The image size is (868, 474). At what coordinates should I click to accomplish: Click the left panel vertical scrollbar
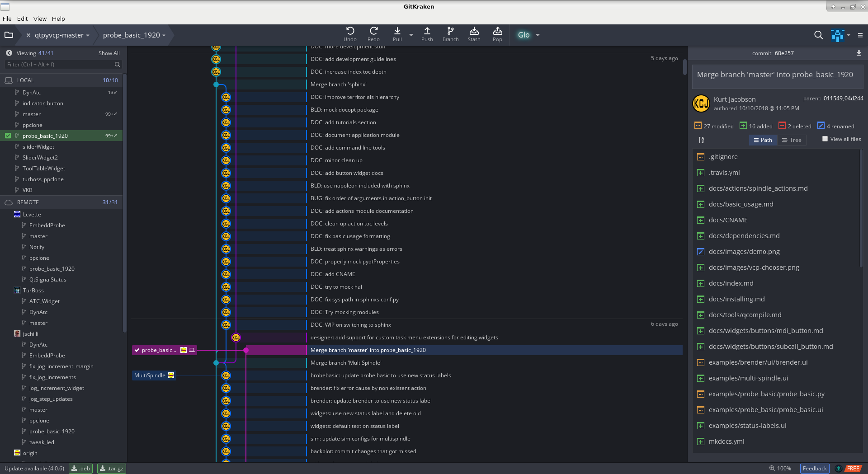(x=125, y=203)
